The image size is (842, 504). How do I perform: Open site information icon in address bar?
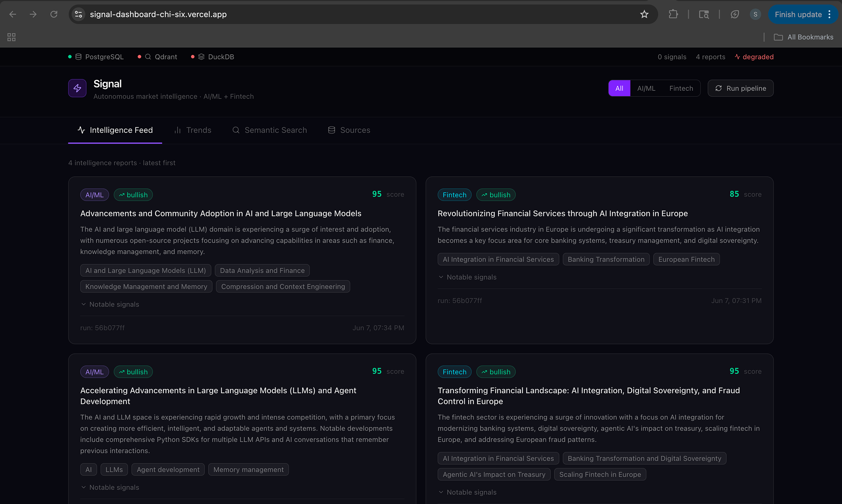point(78,14)
